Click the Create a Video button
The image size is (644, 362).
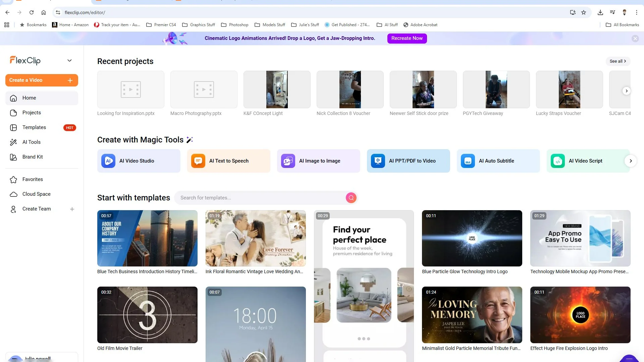click(42, 80)
